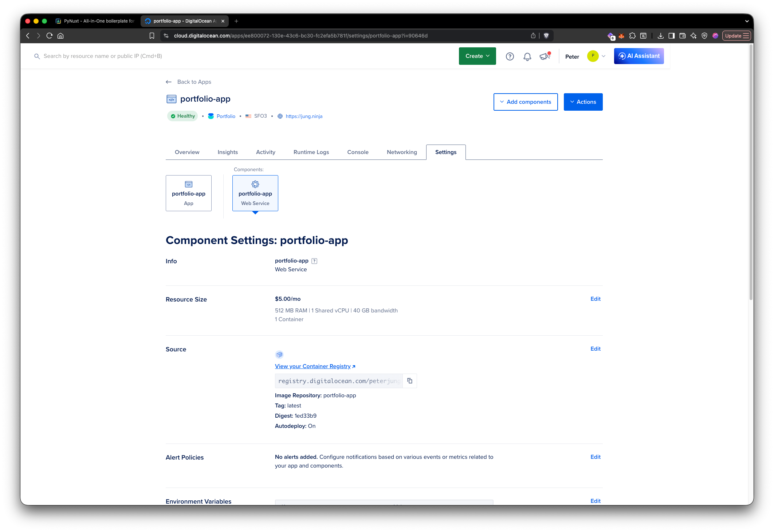This screenshot has width=774, height=532.
Task: Open Brave Shields lion icon
Action: pyautogui.click(x=546, y=36)
